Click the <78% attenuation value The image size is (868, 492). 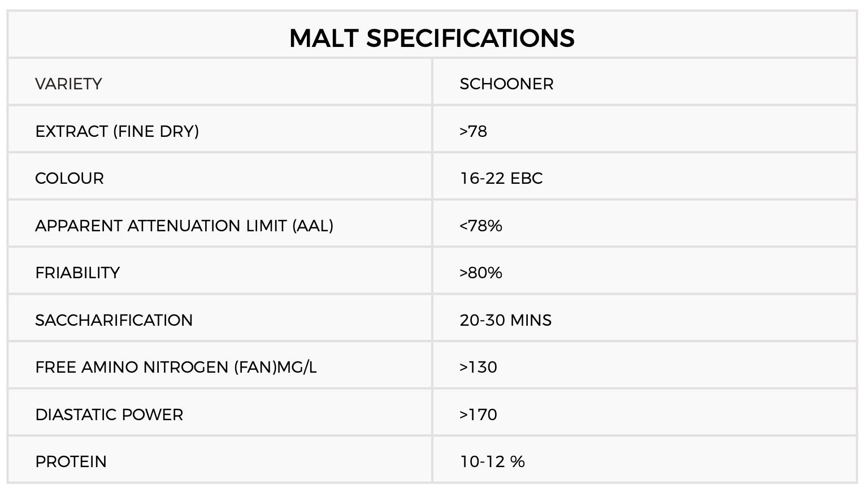coord(481,226)
